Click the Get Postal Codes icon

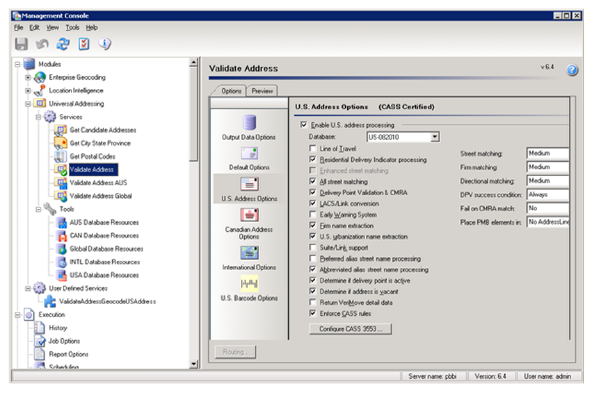point(61,156)
